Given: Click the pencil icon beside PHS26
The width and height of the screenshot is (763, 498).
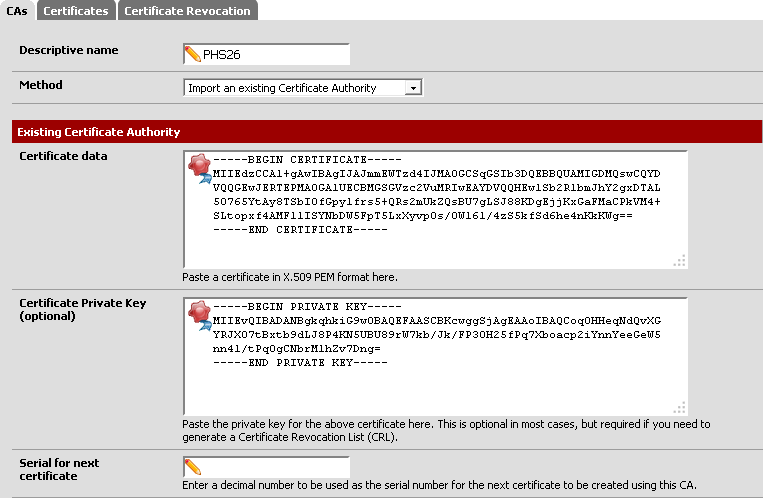Looking at the screenshot, I should (194, 53).
